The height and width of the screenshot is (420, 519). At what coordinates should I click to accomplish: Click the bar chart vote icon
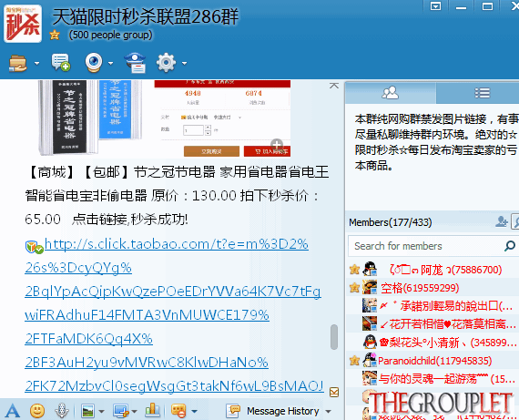point(153,410)
